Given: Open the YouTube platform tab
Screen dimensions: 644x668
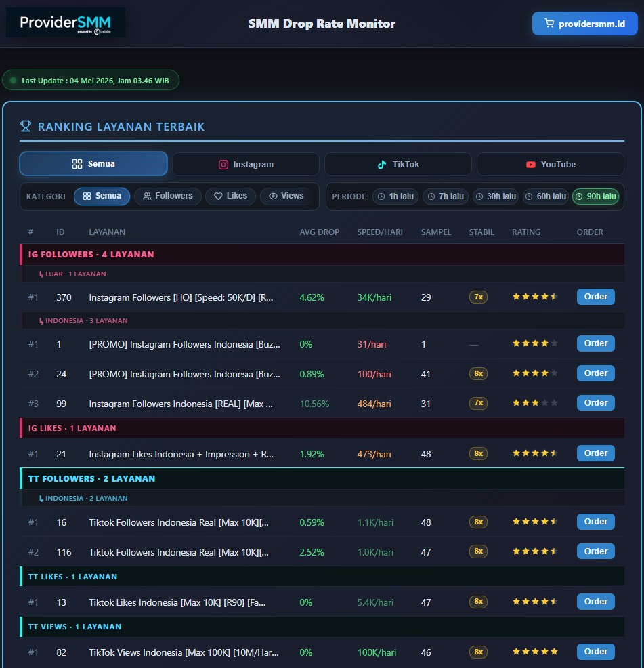Looking at the screenshot, I should [551, 165].
